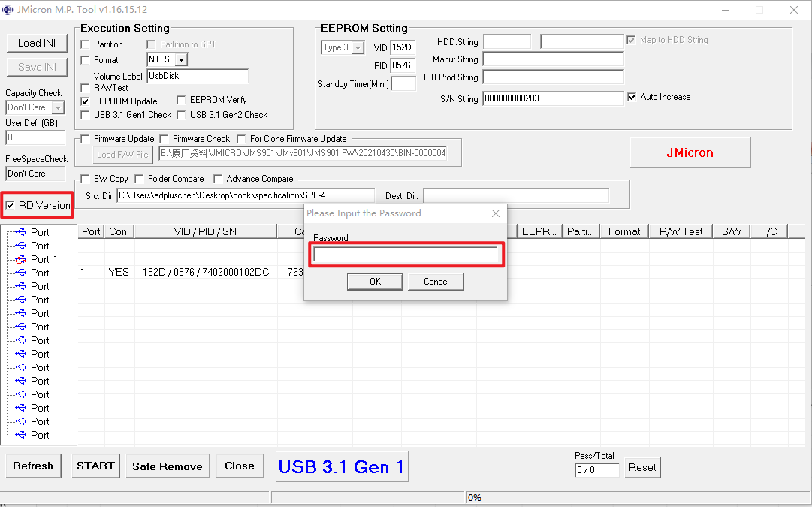This screenshot has height=507, width=812.
Task: Click the EEPR... column header
Action: [x=539, y=231]
